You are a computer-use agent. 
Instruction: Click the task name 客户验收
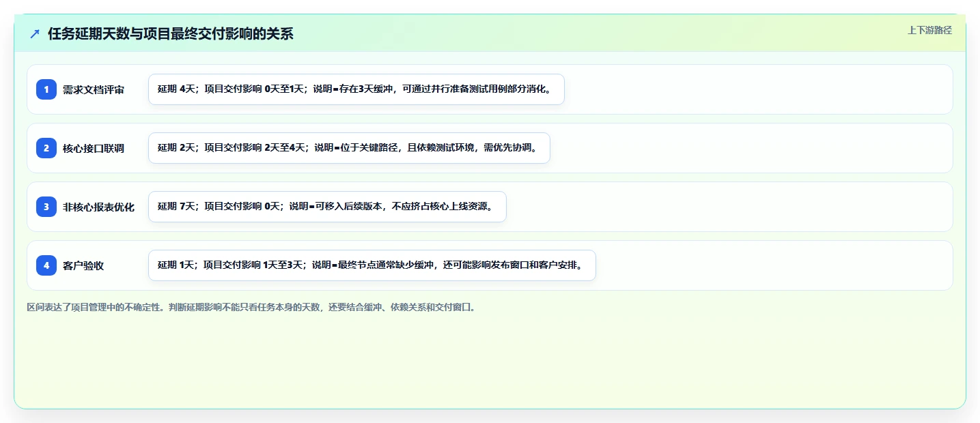tap(83, 265)
